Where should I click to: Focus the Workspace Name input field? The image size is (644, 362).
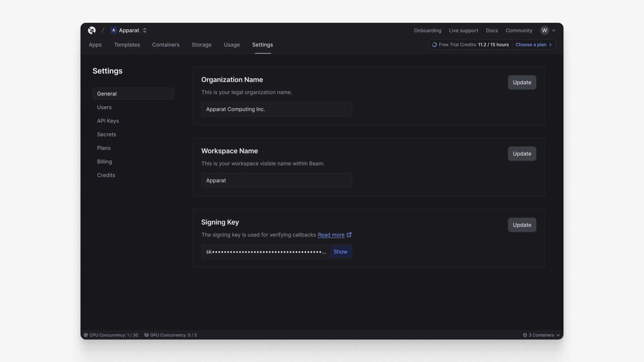(x=276, y=180)
